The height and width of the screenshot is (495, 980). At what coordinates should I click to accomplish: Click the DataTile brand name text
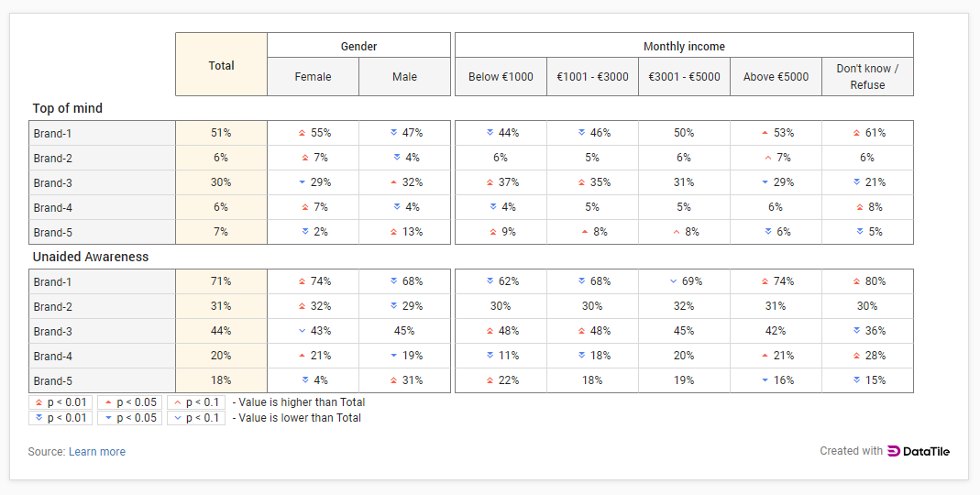[926, 451]
